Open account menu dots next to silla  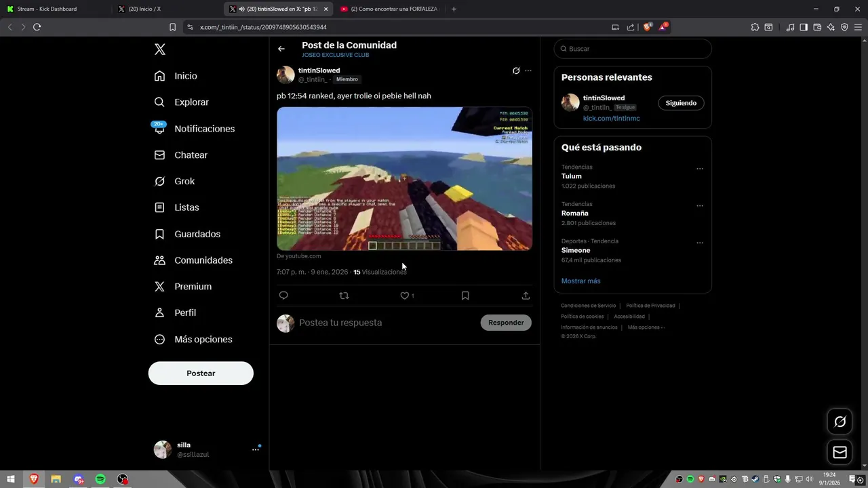click(x=256, y=449)
